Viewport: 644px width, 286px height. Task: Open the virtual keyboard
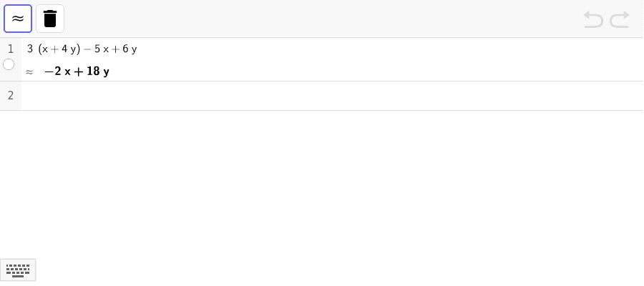click(18, 270)
